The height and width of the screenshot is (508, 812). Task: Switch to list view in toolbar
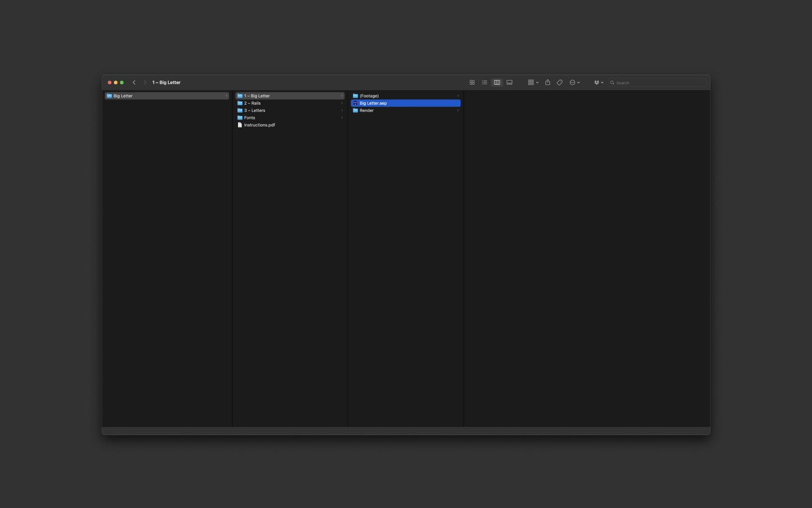tap(484, 83)
